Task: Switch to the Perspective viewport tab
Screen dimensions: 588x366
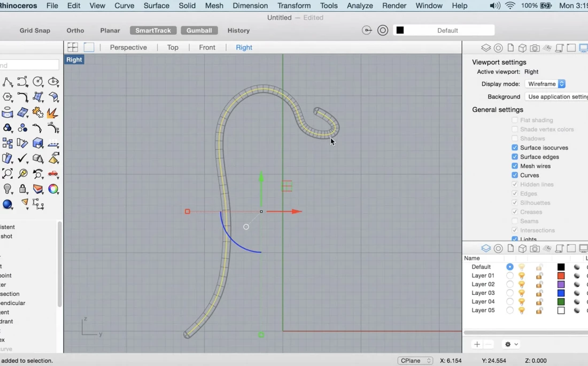Action: [128, 47]
